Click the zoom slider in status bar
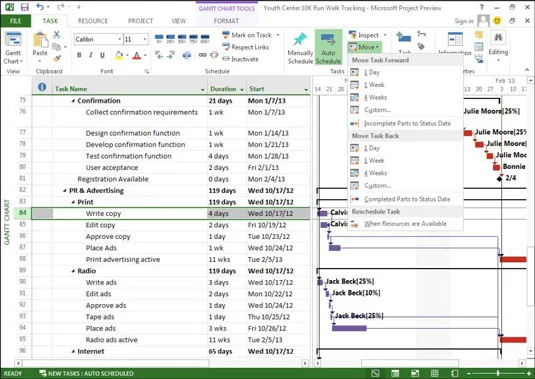Image resolution: width=535 pixels, height=379 pixels. (498, 373)
